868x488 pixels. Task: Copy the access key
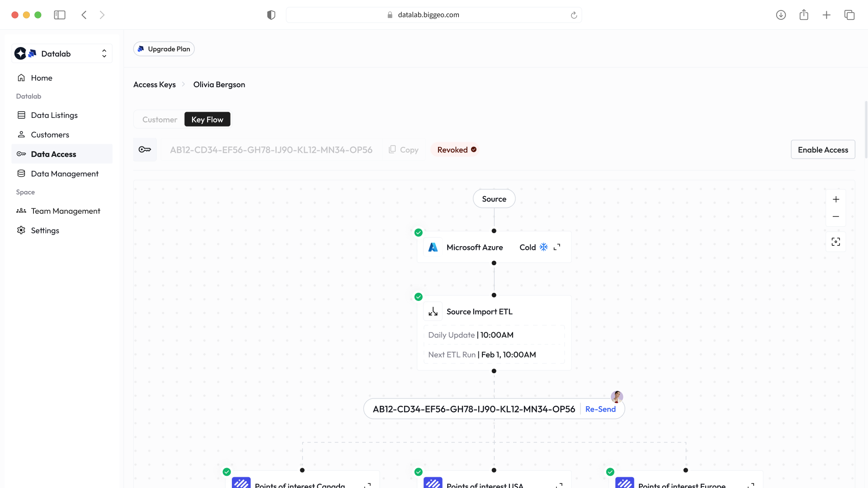(x=404, y=150)
